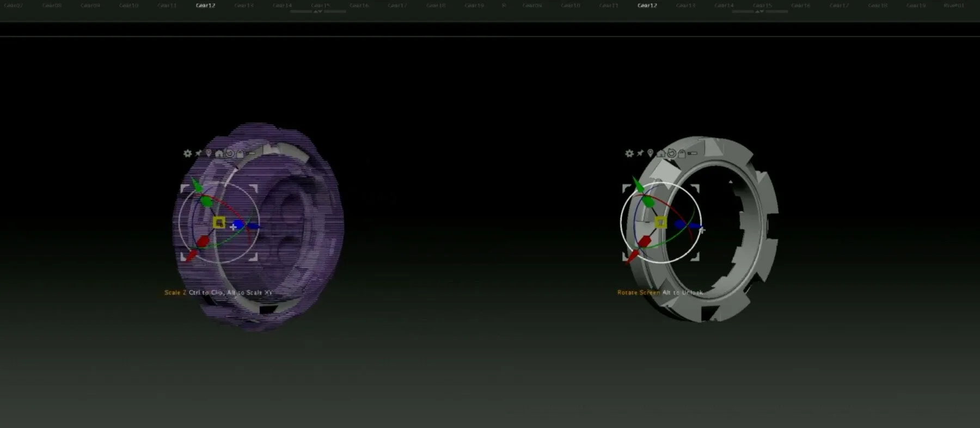Viewport: 980px width, 428px height.
Task: Toggle gizmo lock icon in left viewport
Action: coord(240,154)
